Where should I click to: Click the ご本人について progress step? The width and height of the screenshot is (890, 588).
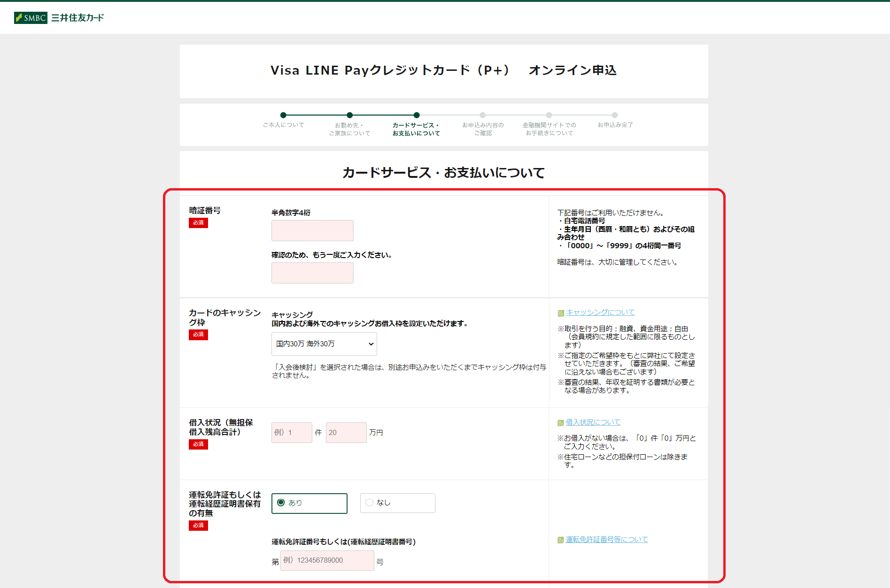click(x=283, y=120)
